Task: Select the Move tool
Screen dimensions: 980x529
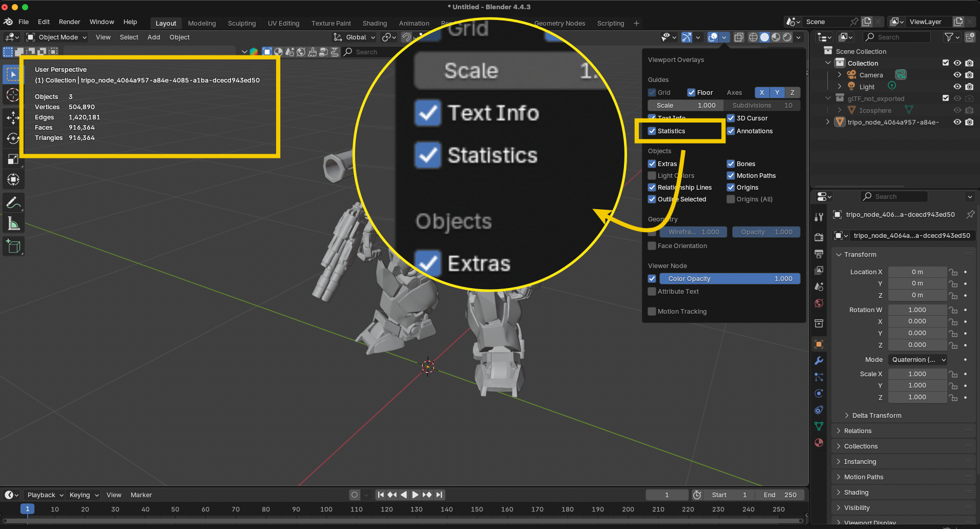Action: pyautogui.click(x=13, y=118)
